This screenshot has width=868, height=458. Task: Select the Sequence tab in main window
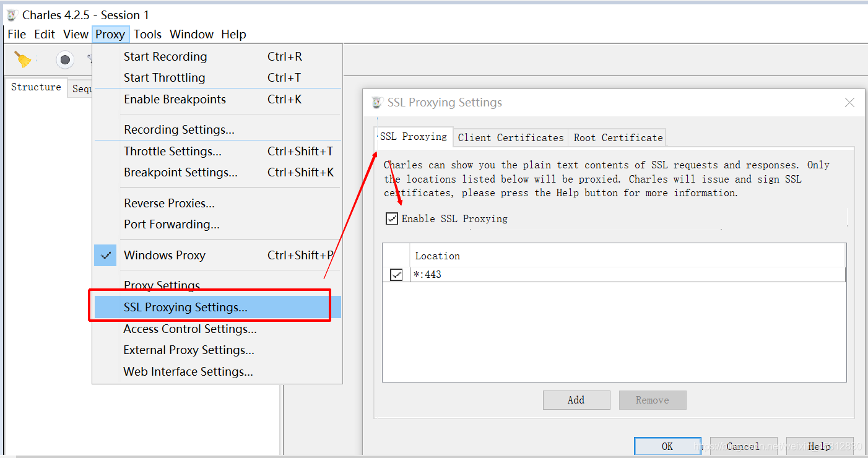(x=80, y=89)
